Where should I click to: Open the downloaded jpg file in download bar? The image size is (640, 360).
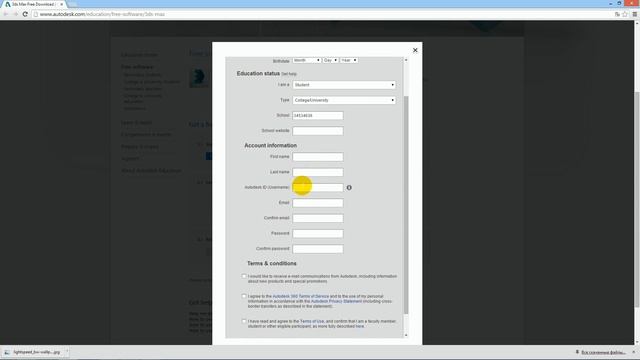click(x=33, y=352)
